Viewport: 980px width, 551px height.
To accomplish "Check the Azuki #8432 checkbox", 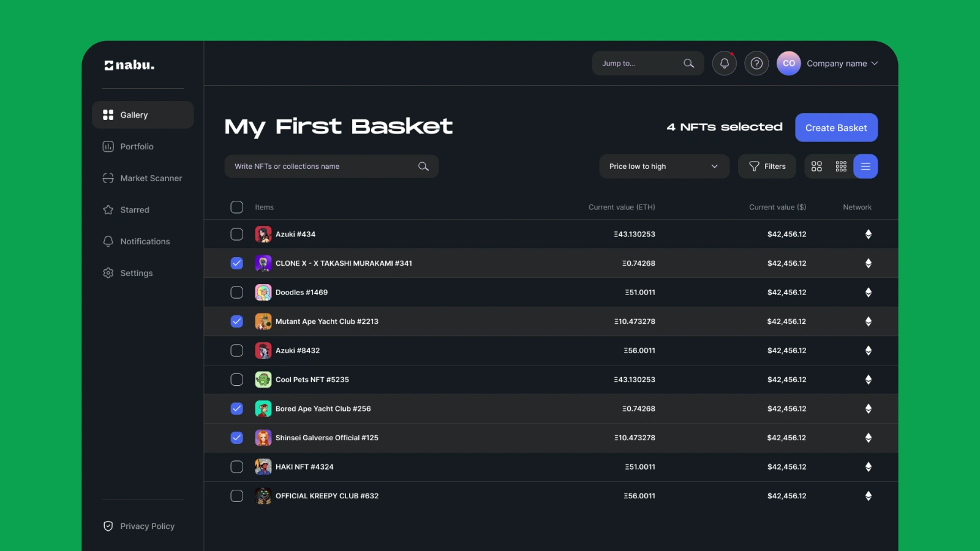I will coord(237,351).
